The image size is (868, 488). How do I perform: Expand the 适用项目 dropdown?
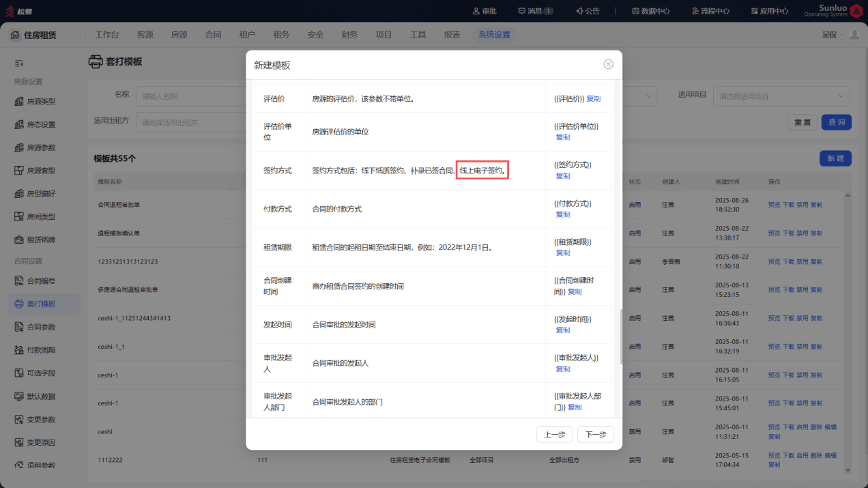(x=781, y=96)
